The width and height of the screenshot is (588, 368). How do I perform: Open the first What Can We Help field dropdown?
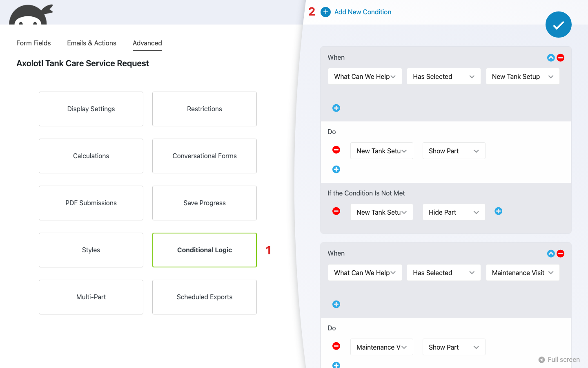tap(365, 76)
